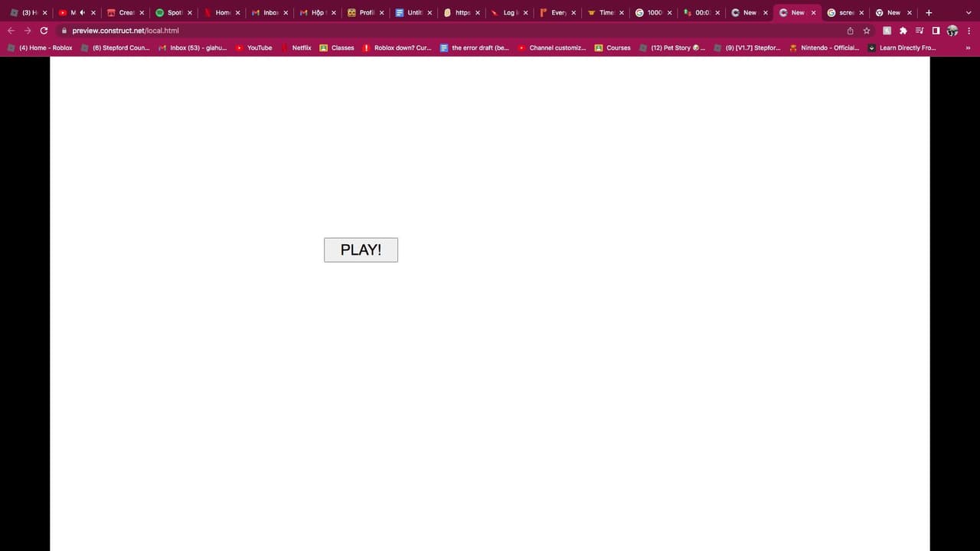Open a new tab with plus

(929, 12)
